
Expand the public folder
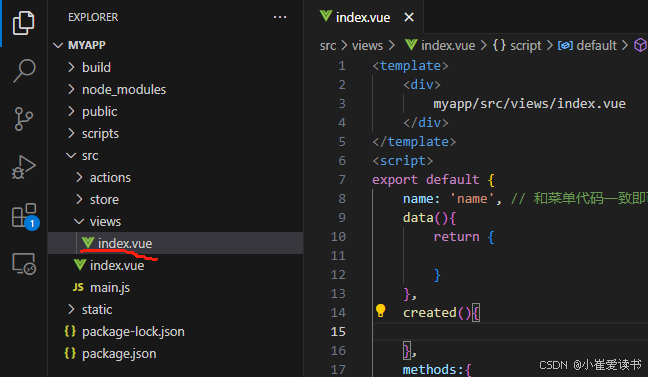coord(71,111)
